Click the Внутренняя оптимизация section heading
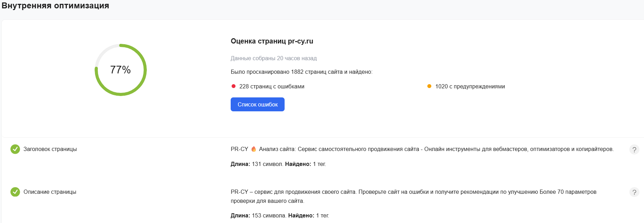The image size is (644, 223). click(55, 6)
